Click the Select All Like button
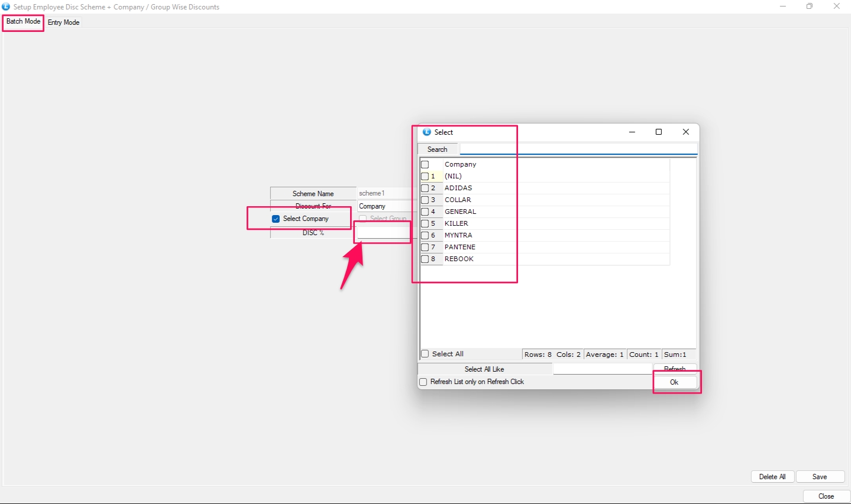 point(484,369)
